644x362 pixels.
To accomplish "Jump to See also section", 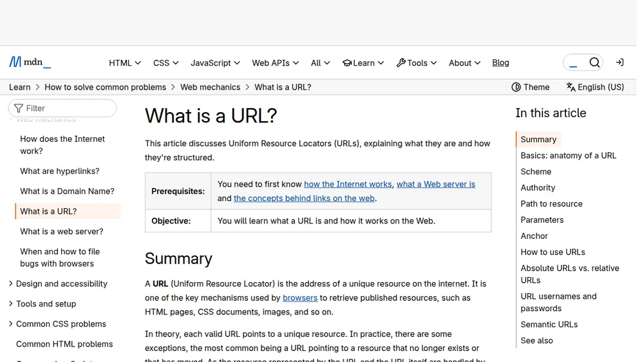I will [536, 340].
